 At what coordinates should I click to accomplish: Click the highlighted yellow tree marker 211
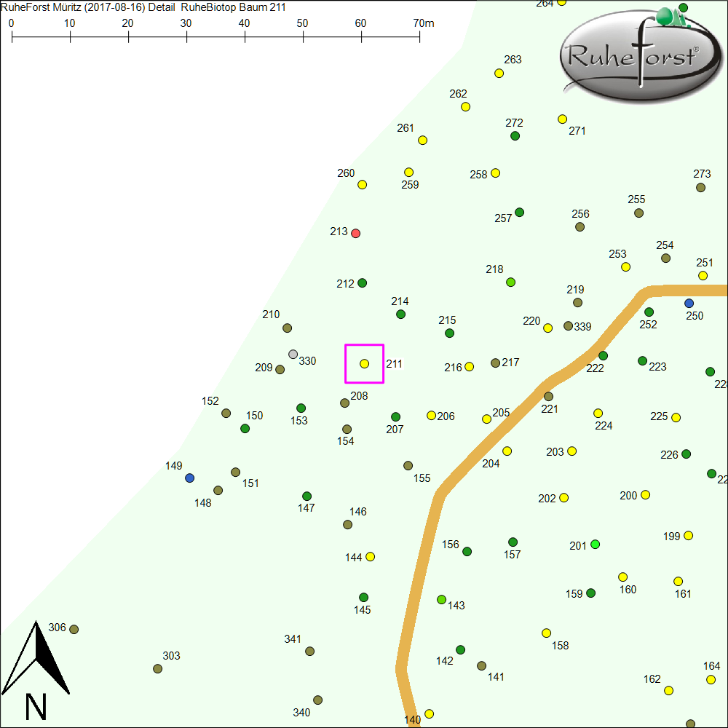tap(364, 363)
